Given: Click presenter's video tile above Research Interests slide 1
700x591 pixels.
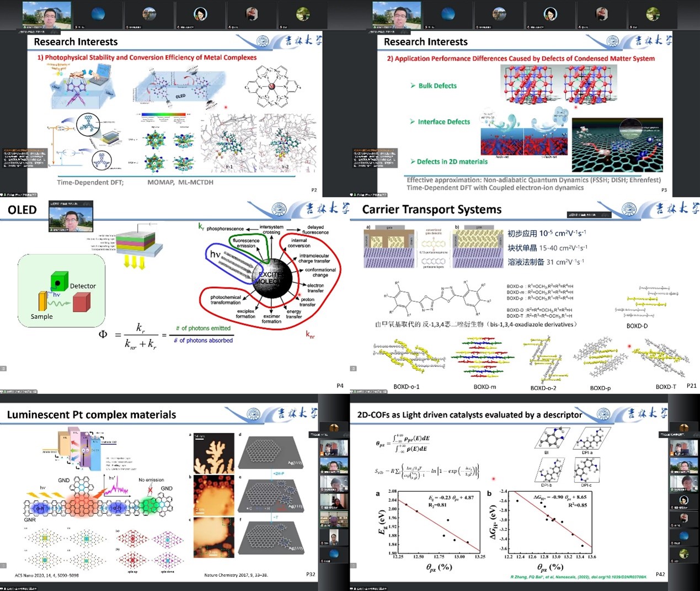Looking at the screenshot, I should [x=47, y=15].
